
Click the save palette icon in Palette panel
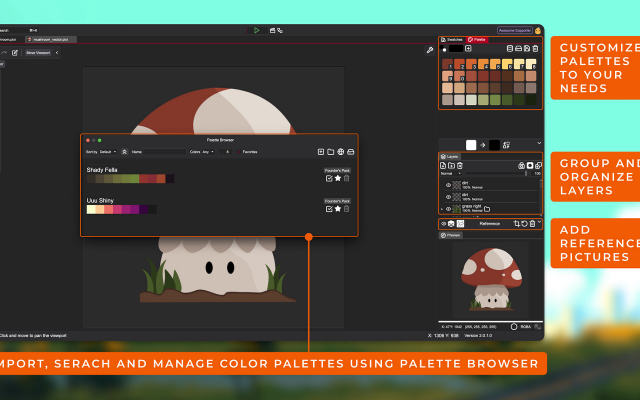coord(527,49)
